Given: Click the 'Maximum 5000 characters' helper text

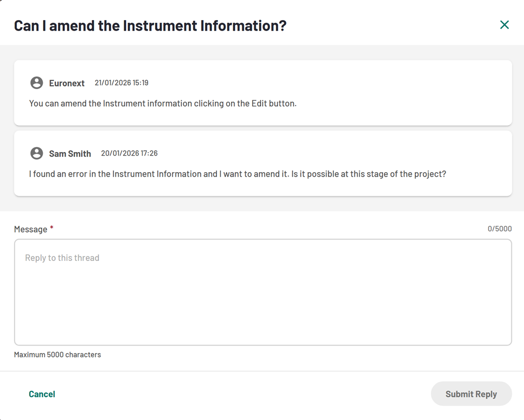Looking at the screenshot, I should [x=57, y=355].
